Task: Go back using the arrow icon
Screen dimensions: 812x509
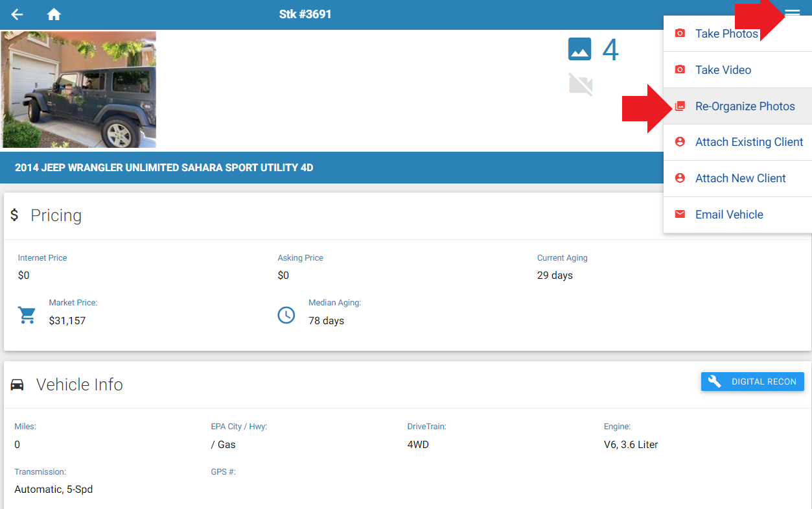Action: coord(17,14)
